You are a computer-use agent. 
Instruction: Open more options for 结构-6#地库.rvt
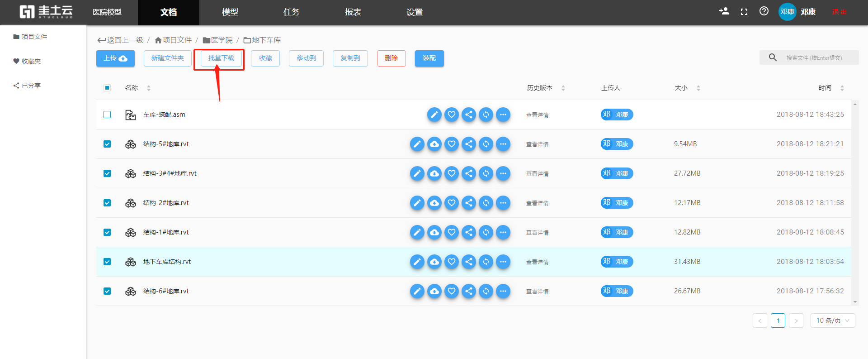pos(503,291)
